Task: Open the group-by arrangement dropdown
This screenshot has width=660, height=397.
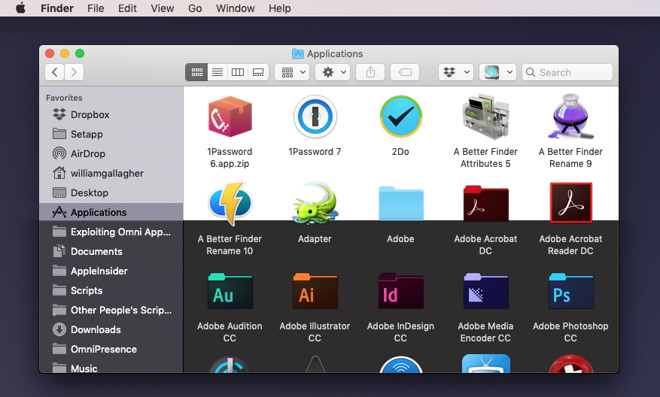Action: click(x=293, y=72)
